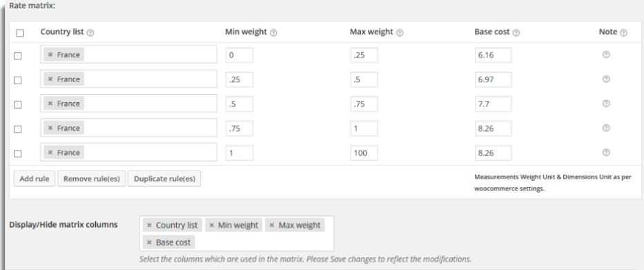Click the help icon beside Max weight
This screenshot has width=644, height=270.
click(x=400, y=32)
